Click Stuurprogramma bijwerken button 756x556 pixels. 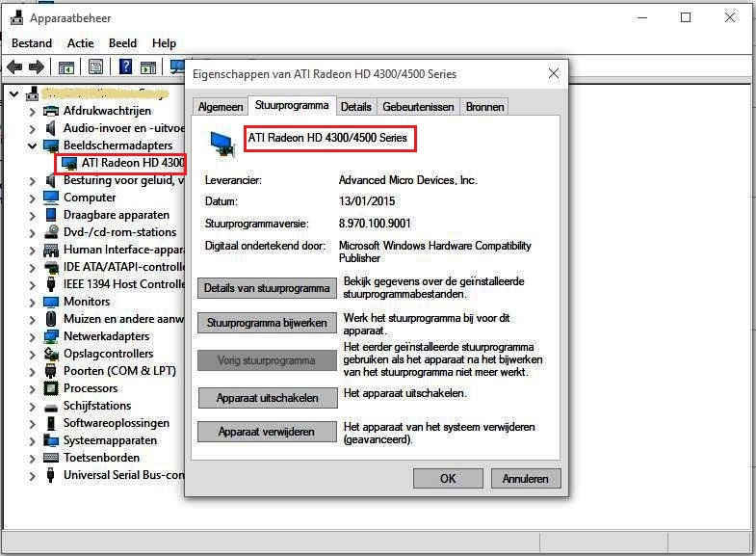pos(267,323)
